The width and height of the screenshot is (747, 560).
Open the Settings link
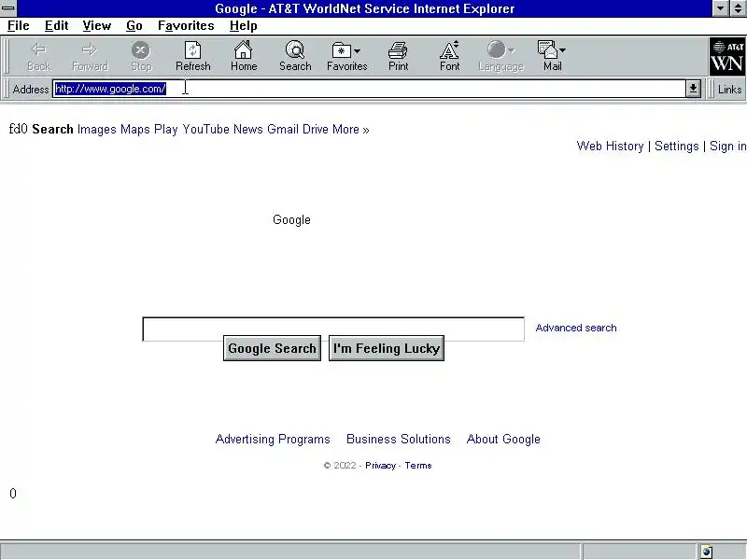[676, 147]
